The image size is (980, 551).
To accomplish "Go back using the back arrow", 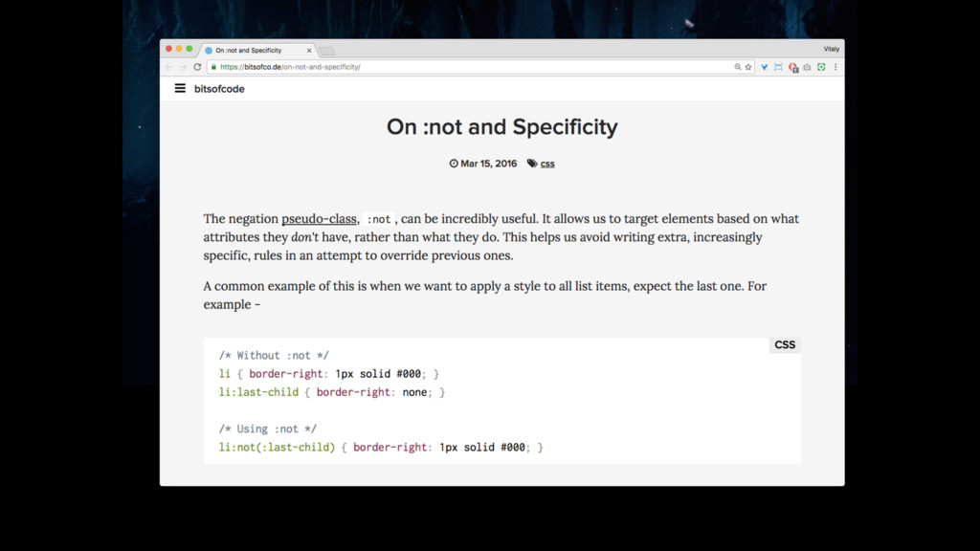I will click(168, 67).
